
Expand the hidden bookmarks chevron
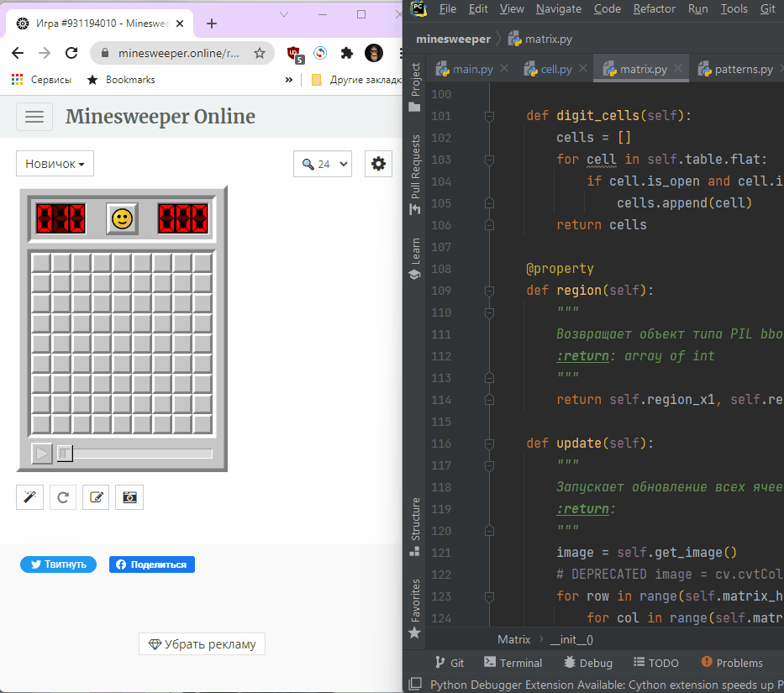(289, 80)
